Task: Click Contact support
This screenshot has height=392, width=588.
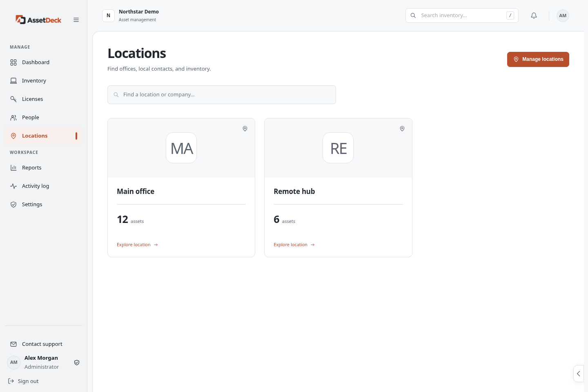Action: [43, 344]
